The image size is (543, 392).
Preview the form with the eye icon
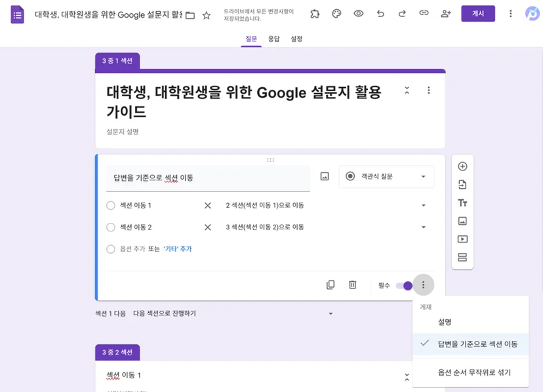(359, 14)
